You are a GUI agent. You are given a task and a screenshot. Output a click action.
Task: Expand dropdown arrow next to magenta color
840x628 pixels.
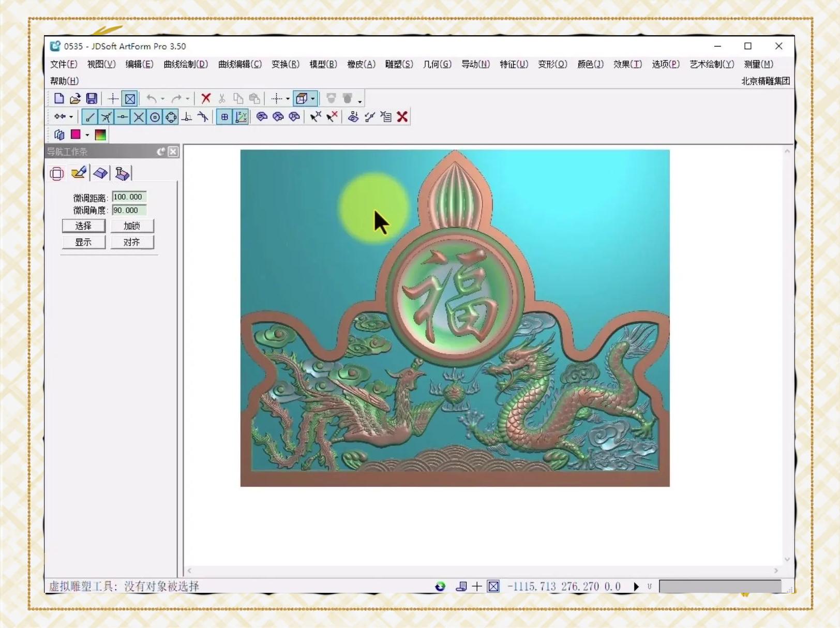[x=87, y=135]
